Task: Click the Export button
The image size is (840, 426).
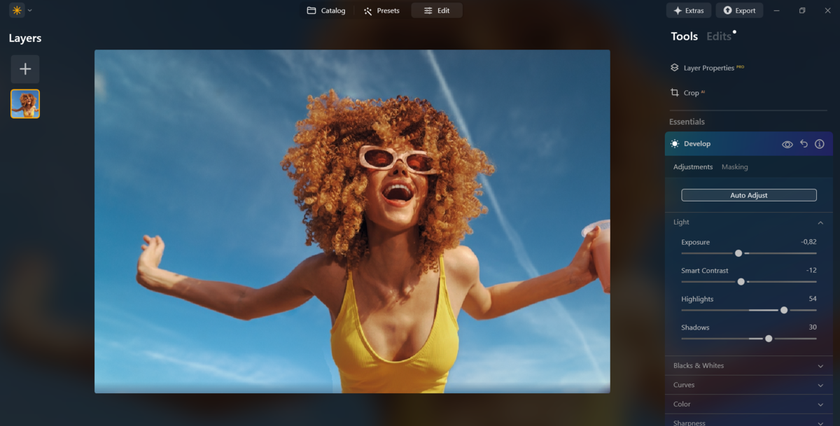Action: tap(739, 10)
